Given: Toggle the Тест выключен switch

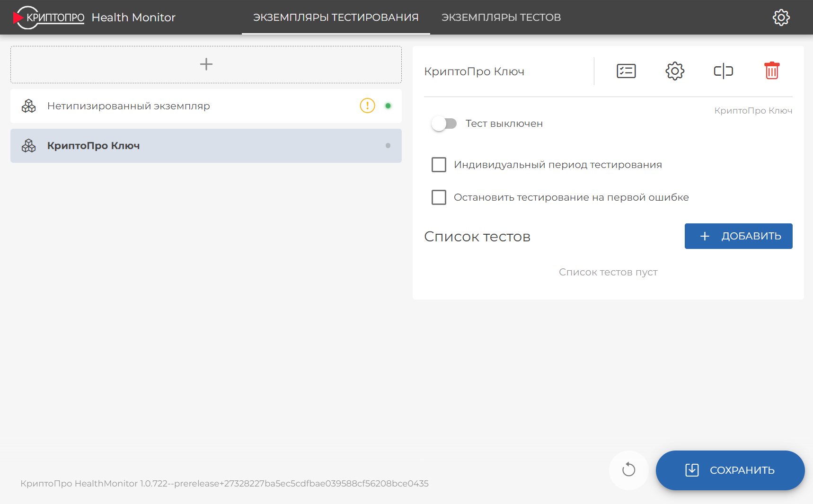Looking at the screenshot, I should tap(444, 124).
